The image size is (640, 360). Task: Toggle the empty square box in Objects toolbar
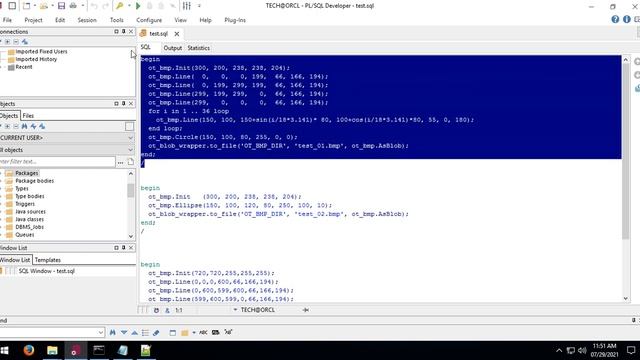129,127
